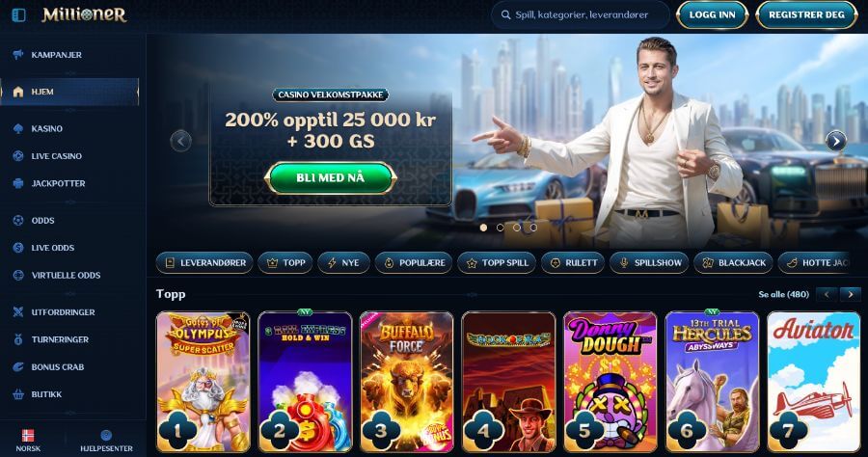Viewport: 868px width, 457px height.
Task: Show next Topp games with right chevron
Action: [x=851, y=294]
